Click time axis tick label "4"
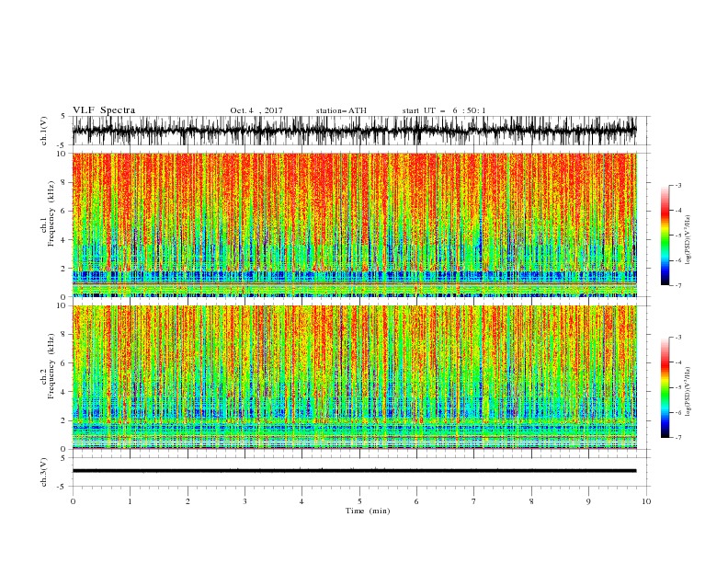Screen dimensions: 728x563 [x=302, y=501]
